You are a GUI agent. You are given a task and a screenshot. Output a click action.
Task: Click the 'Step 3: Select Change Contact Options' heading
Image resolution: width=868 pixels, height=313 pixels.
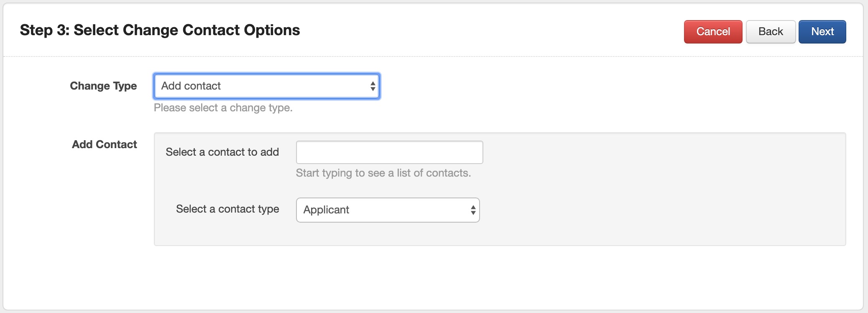[160, 30]
